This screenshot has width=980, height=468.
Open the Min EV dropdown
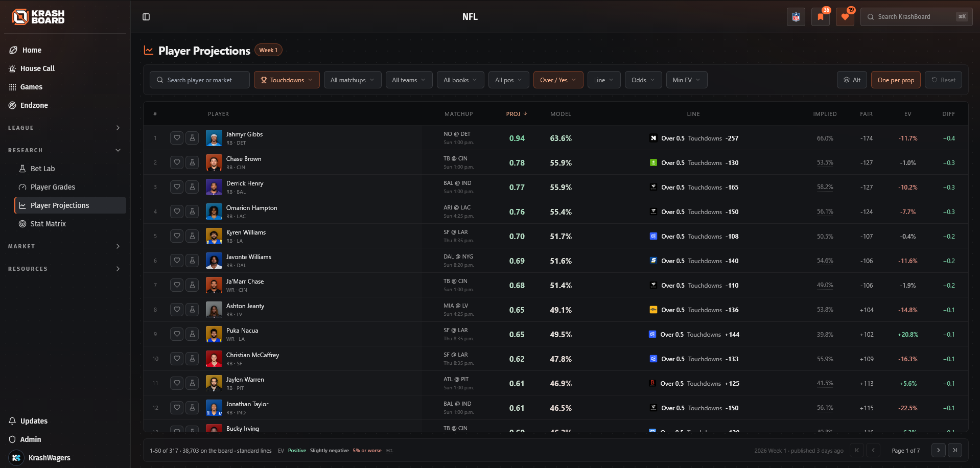(687, 80)
